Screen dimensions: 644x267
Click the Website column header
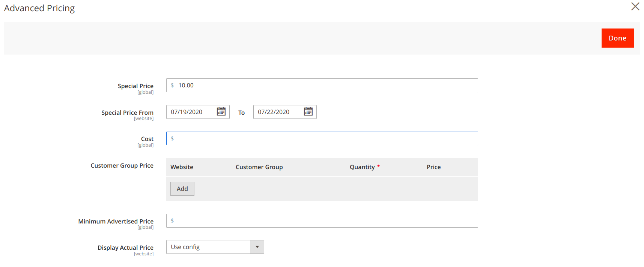[182, 167]
